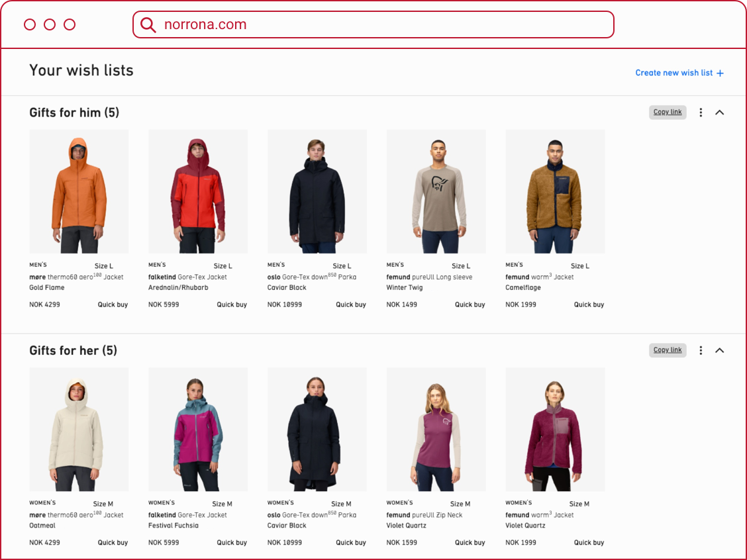The width and height of the screenshot is (747, 560).
Task: Click femund pureUll Long sleeve title
Action: click(x=429, y=277)
